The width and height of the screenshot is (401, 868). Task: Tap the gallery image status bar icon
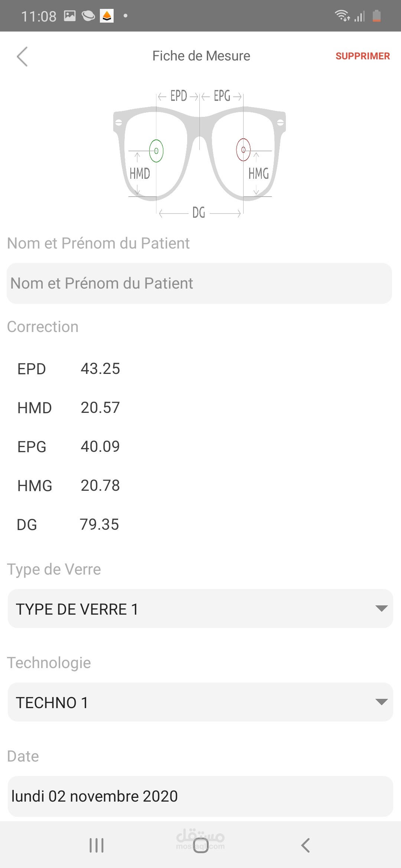[x=70, y=16]
